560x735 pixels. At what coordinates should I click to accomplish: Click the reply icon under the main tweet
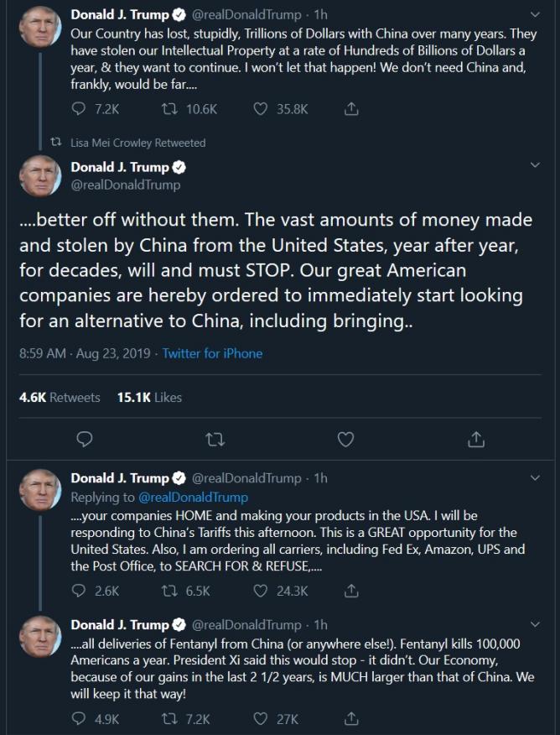pyautogui.click(x=83, y=438)
